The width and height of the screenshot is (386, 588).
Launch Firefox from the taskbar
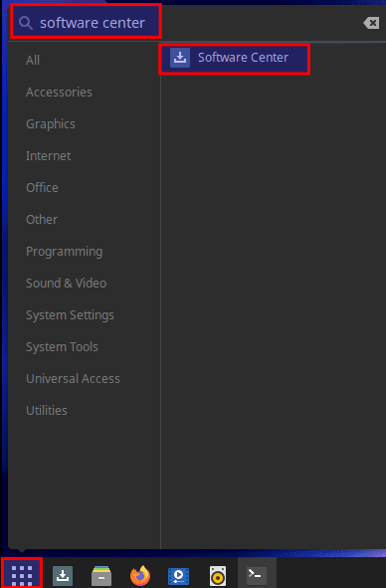pos(140,576)
